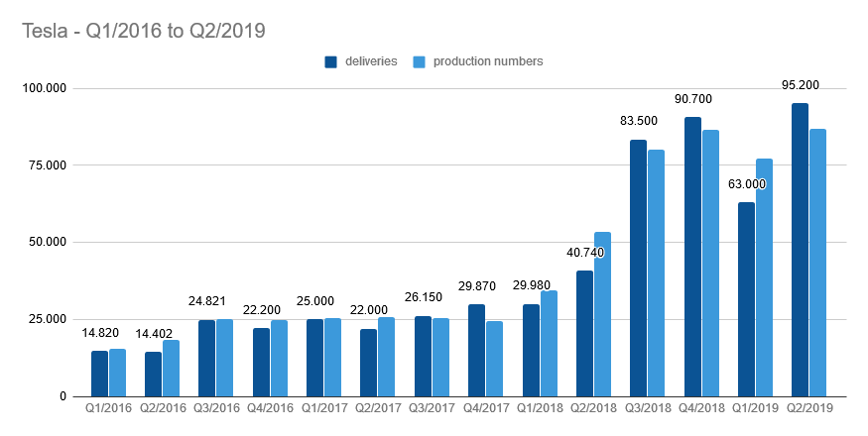Click the 83.500 data label
The width and height of the screenshot is (868, 436).
[x=639, y=121]
